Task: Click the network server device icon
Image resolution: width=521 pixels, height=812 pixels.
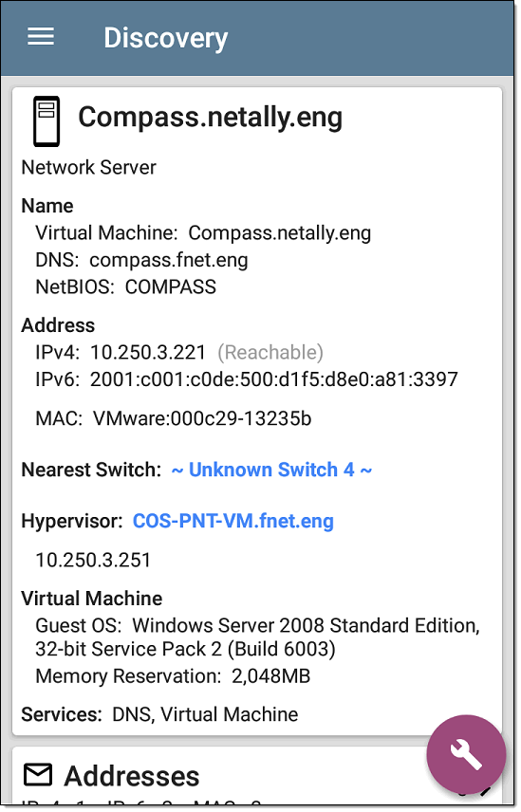Action: click(x=47, y=121)
